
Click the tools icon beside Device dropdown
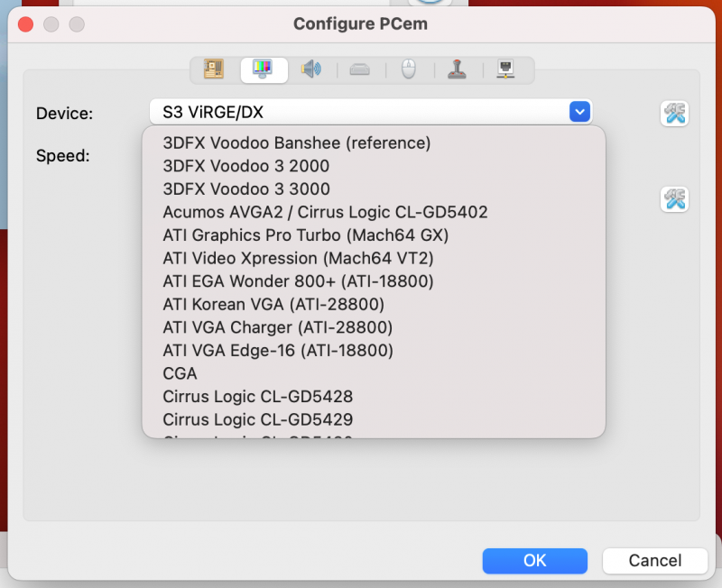675,113
